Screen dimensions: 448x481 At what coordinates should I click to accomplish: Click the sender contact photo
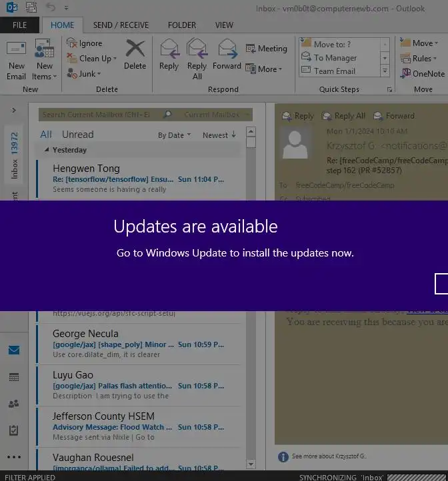coord(295,144)
